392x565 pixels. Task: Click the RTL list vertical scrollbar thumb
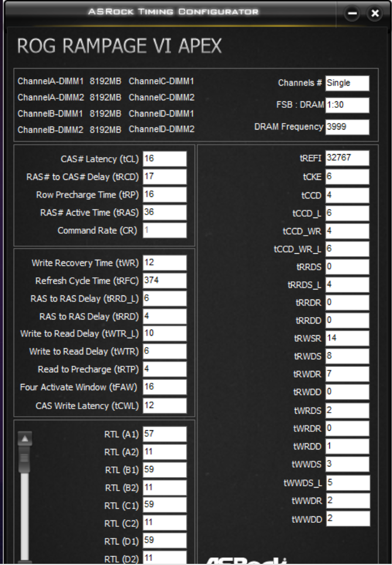[x=25, y=459]
